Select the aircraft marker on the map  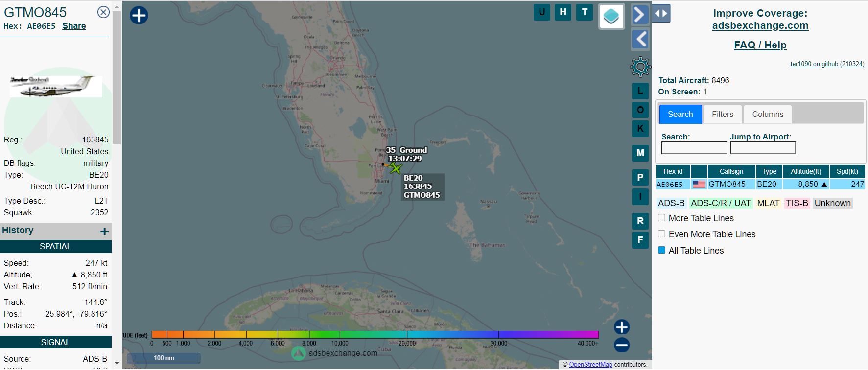click(x=395, y=168)
